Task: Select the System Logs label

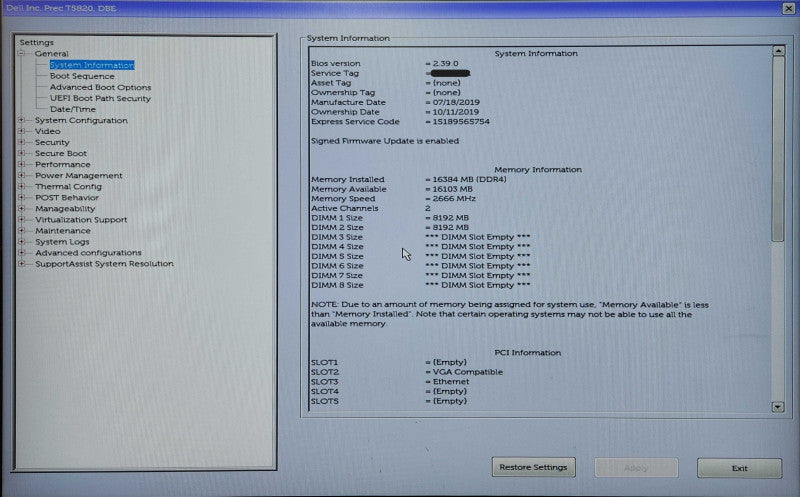Action: click(x=62, y=242)
